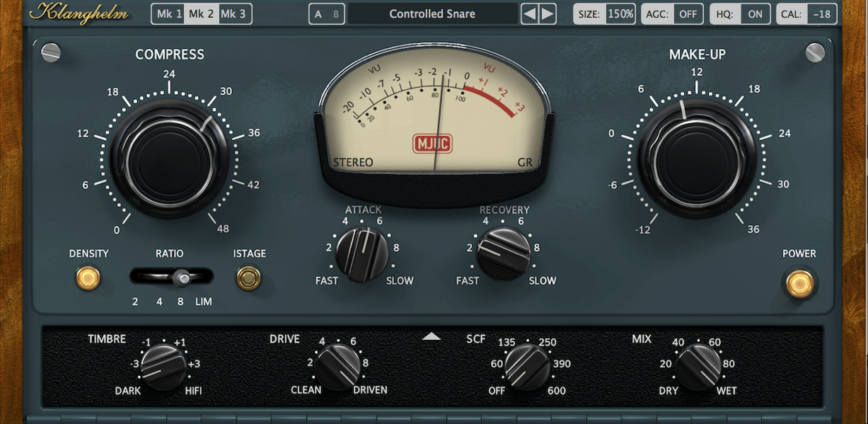Toggle the HQ ON switch
868x424 pixels.
tap(739, 14)
